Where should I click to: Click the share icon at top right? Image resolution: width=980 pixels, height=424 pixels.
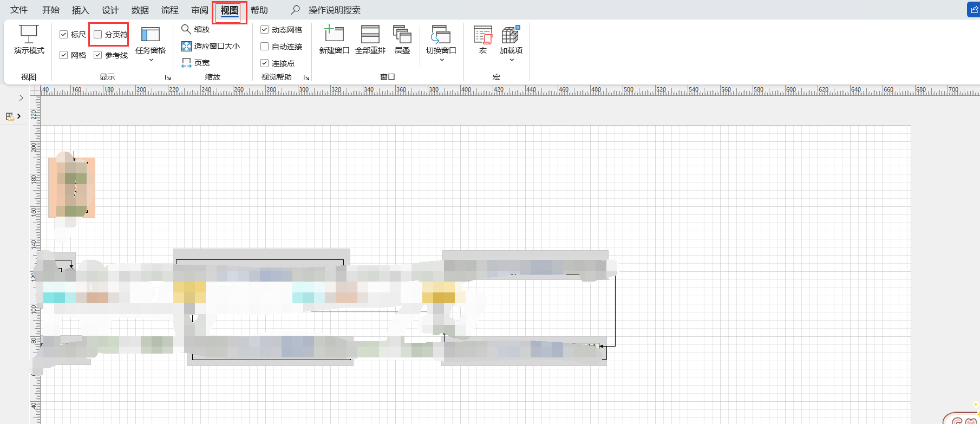tap(974, 10)
